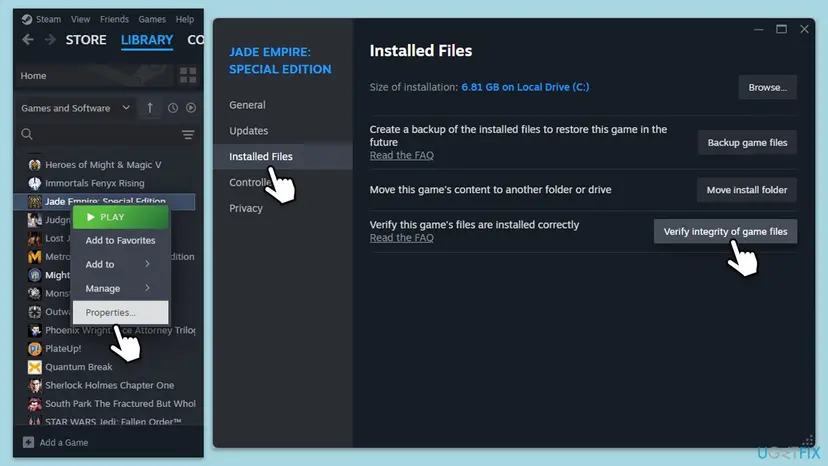828x466 pixels.
Task: Click Move install folder button
Action: click(747, 190)
